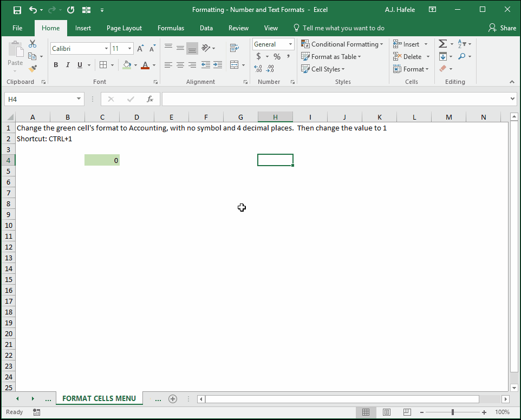The height and width of the screenshot is (420, 521).
Task: Click the zoom slider handle
Action: (x=453, y=412)
